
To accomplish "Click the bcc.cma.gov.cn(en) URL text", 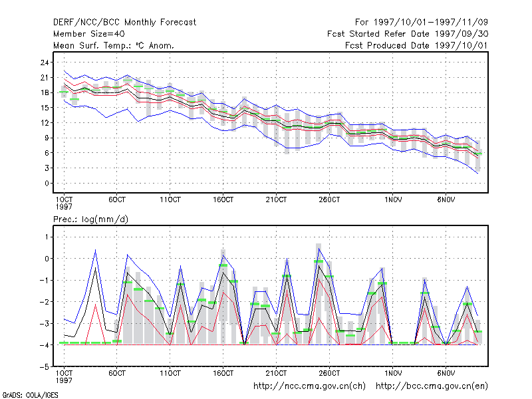I will 432,386.
